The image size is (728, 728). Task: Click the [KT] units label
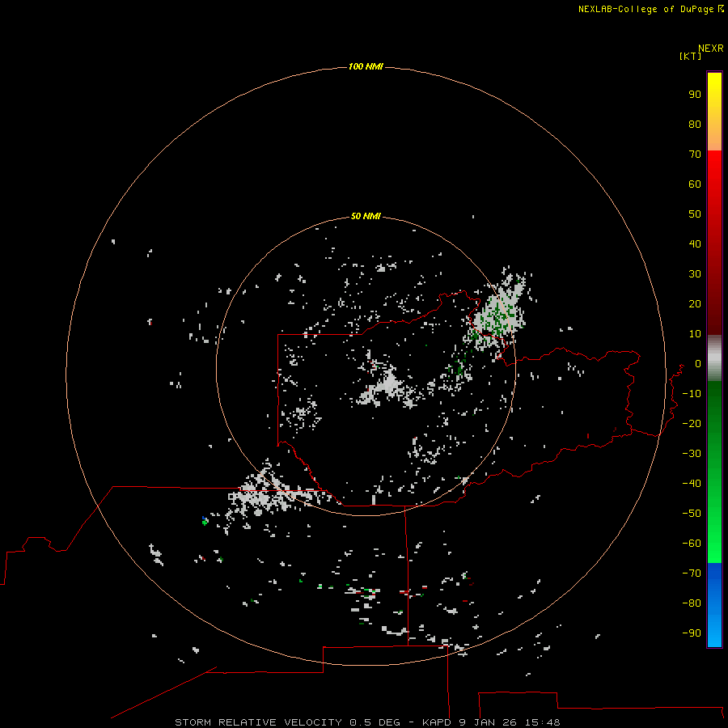tap(691, 56)
